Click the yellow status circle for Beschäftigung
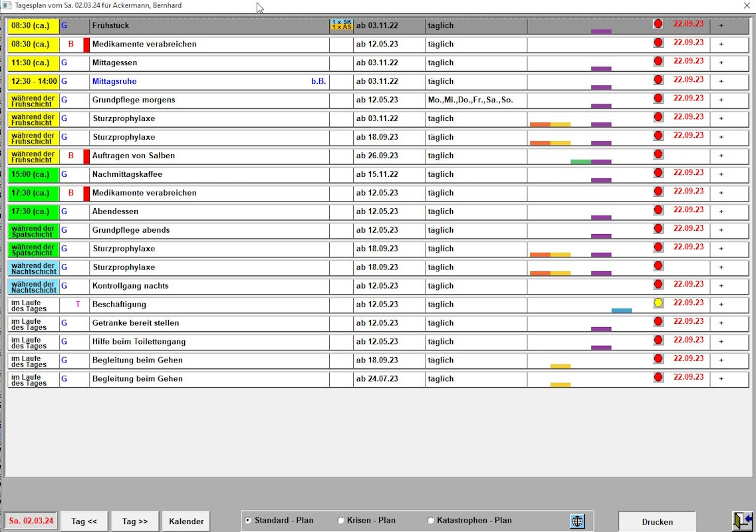Viewport: 756px width, 532px height. [x=658, y=303]
